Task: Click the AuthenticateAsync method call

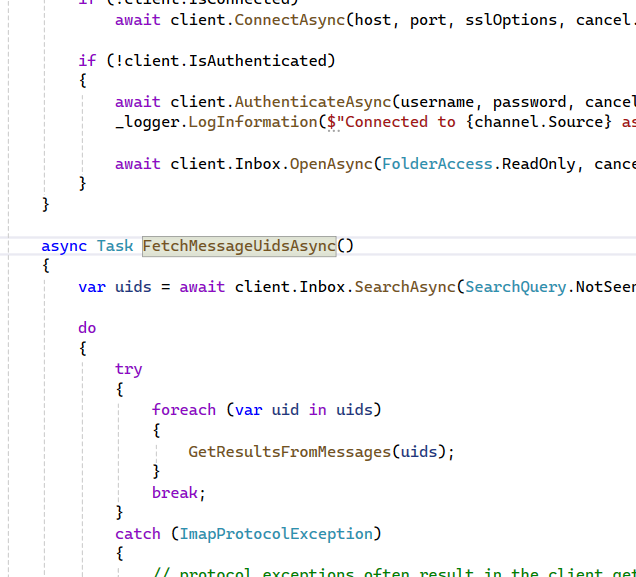Action: (312, 101)
